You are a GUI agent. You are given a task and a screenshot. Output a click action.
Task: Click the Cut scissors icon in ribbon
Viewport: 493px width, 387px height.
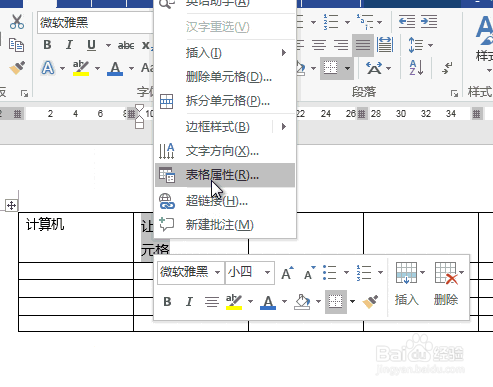pos(17,22)
